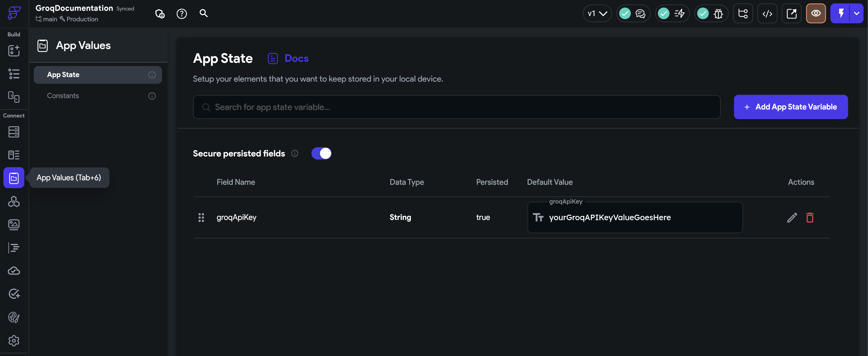This screenshot has height=356, width=868.
Task: Run test mode lightning button
Action: click(841, 14)
